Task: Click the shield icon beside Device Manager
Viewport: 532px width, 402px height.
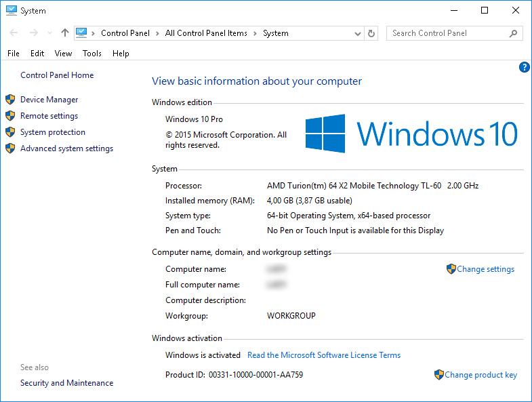Action: [10, 100]
